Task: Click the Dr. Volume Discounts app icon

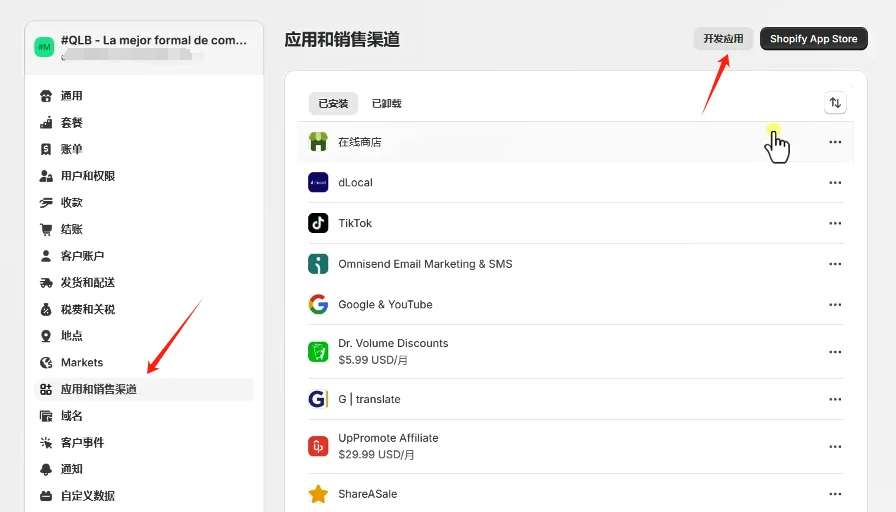Action: 318,351
